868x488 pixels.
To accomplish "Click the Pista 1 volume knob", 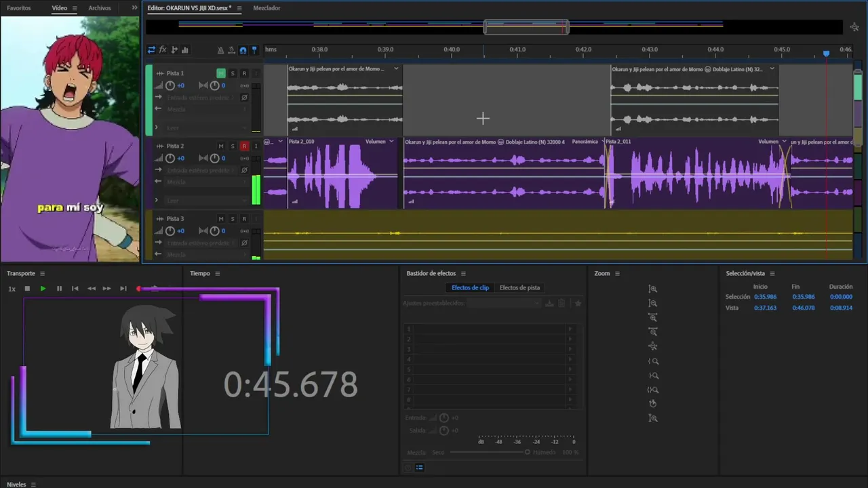I will pyautogui.click(x=170, y=85).
